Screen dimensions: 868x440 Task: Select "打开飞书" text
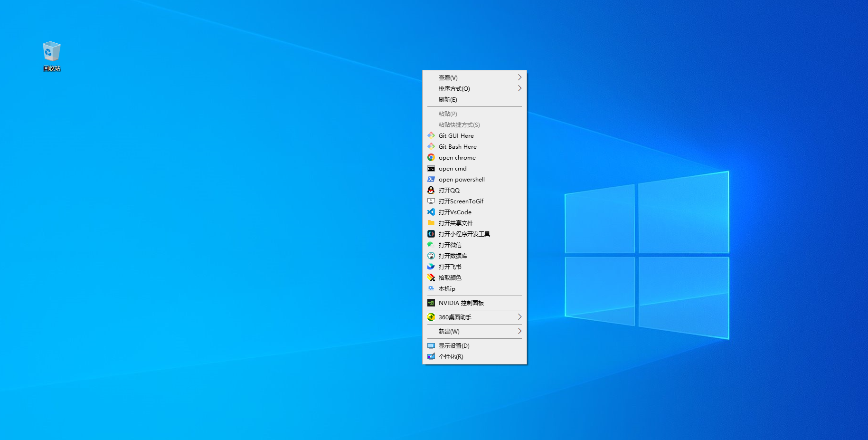tap(450, 267)
